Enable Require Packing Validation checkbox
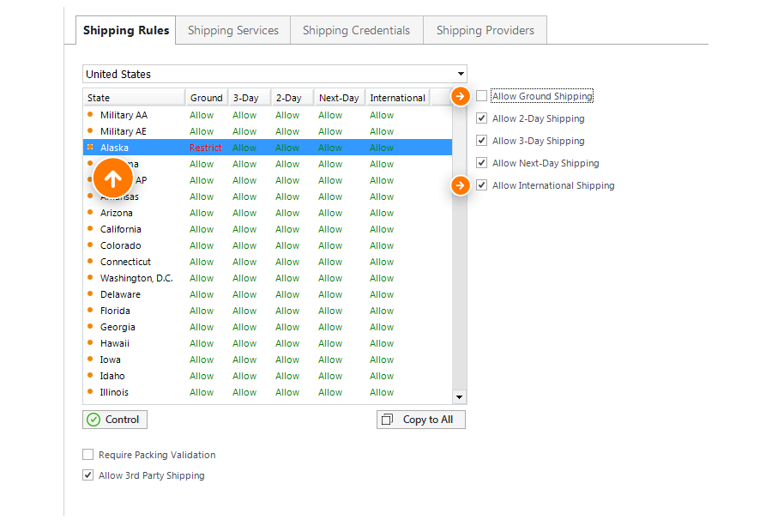 tap(87, 454)
